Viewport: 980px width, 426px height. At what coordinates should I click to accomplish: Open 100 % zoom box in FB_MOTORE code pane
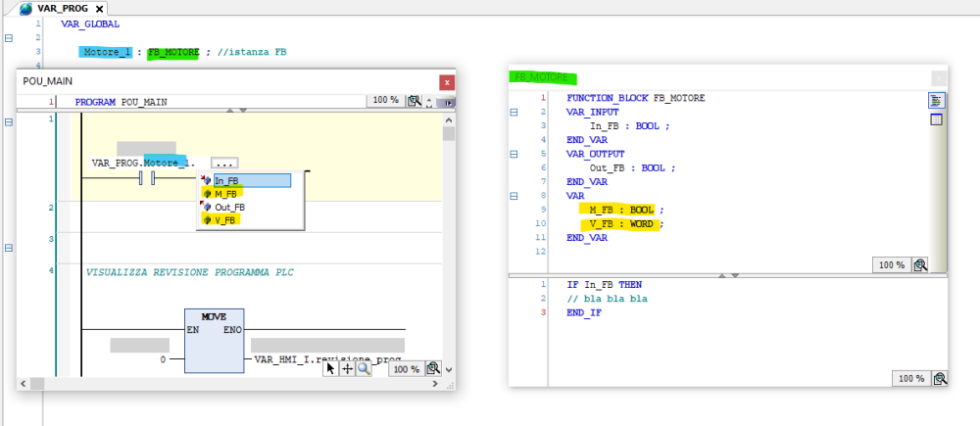coord(911,379)
